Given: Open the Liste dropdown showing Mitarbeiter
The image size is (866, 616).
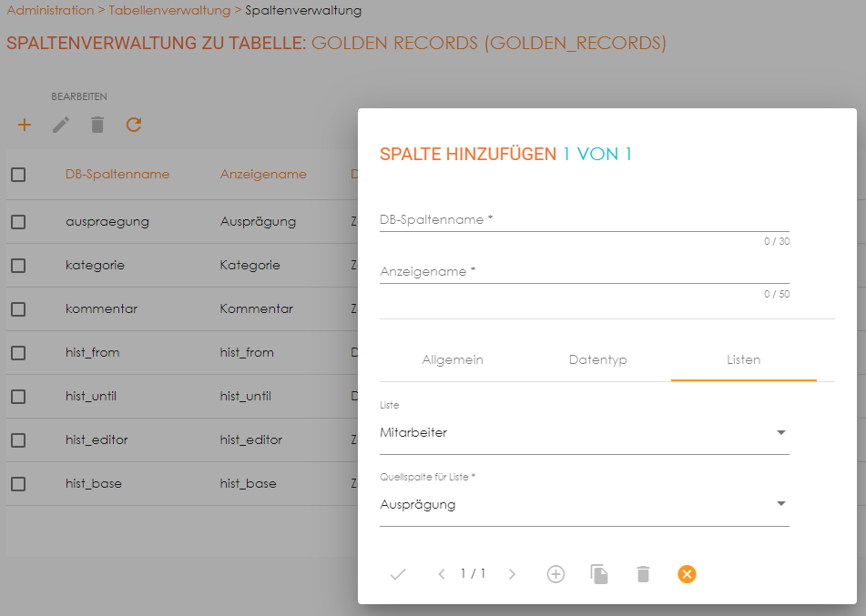Looking at the screenshot, I should (584, 433).
